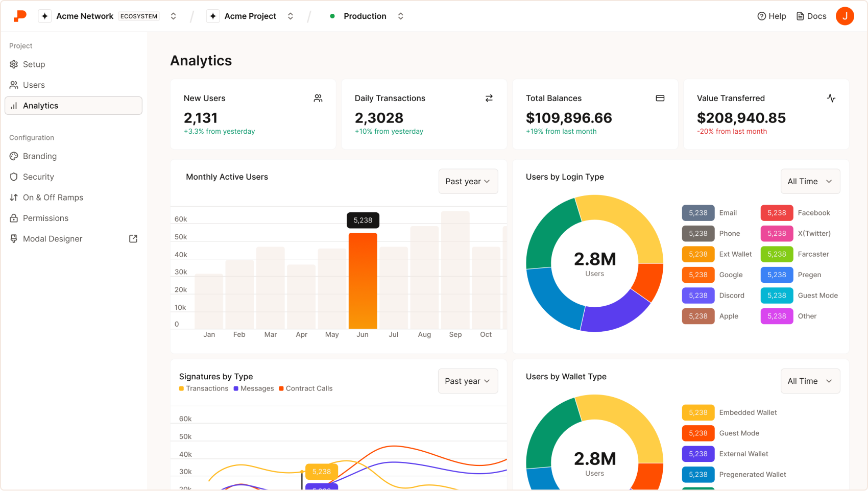Open Signatures by Type Past year dropdown
This screenshot has width=868, height=491.
point(468,381)
